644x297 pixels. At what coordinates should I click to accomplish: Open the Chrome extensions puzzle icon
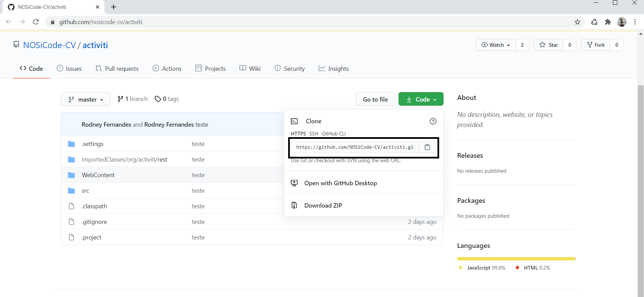pos(608,22)
